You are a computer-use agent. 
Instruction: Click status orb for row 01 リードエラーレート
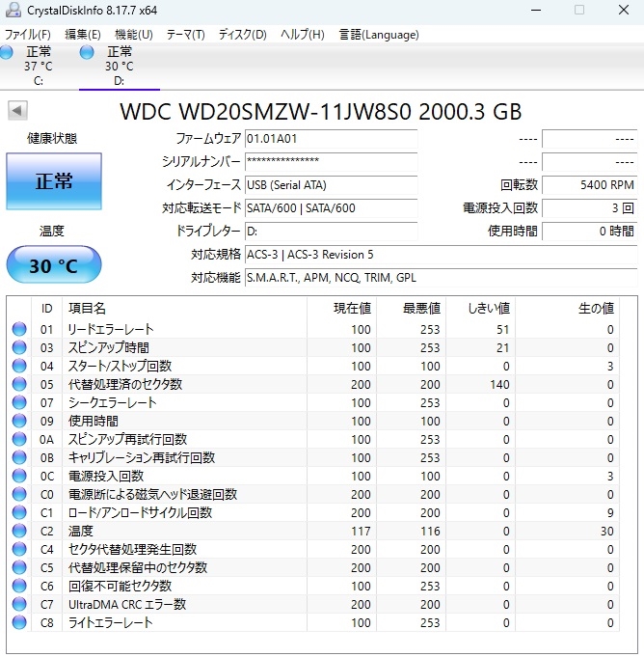pos(19,329)
